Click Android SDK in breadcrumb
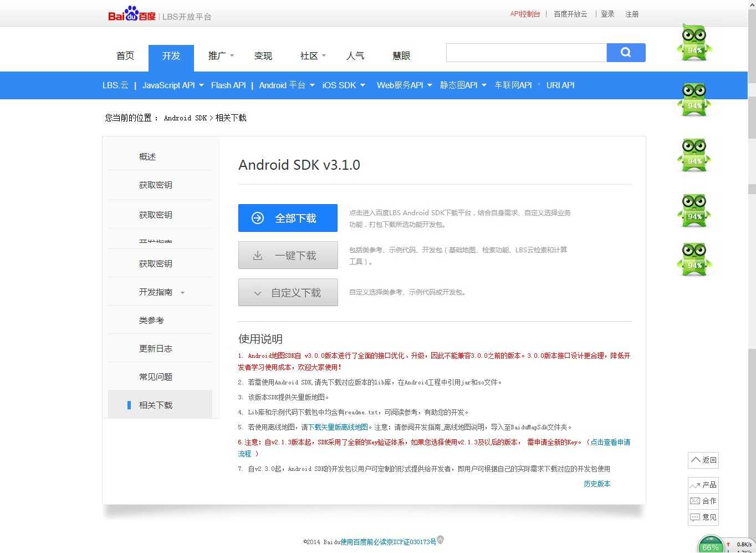This screenshot has height=553, width=756. (185, 118)
